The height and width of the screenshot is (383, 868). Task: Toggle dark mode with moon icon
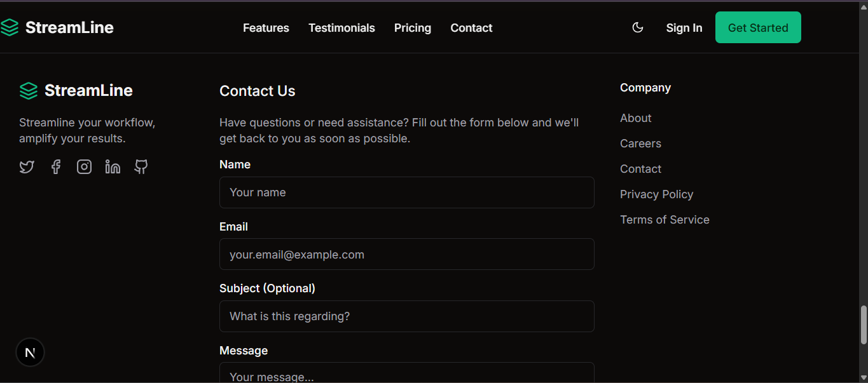coord(638,27)
